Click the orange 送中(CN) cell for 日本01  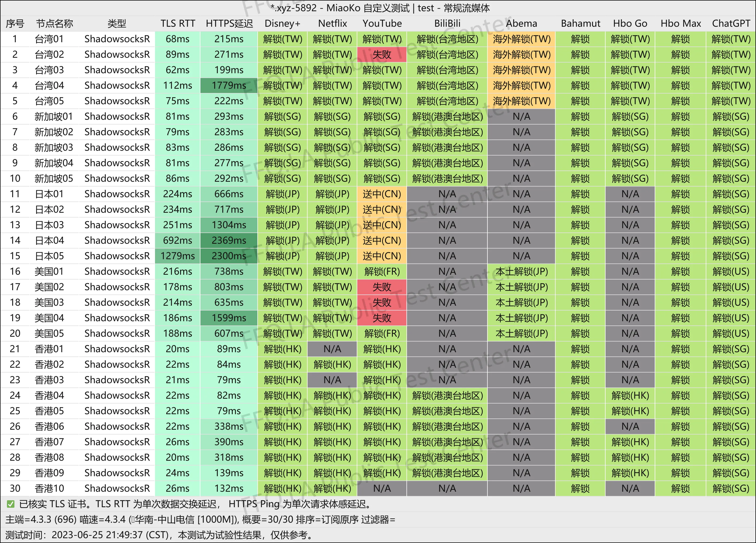pos(382,194)
